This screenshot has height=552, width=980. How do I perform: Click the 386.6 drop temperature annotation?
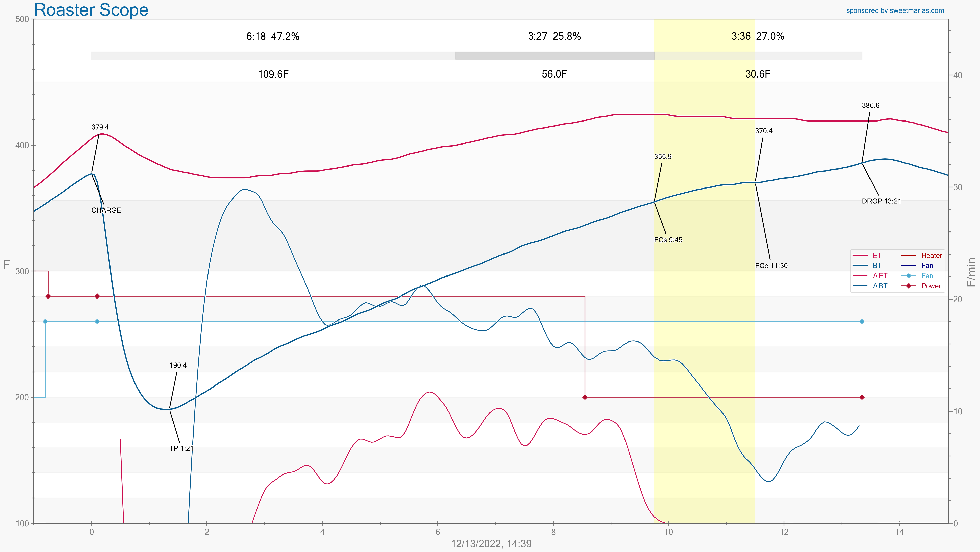[x=871, y=105]
